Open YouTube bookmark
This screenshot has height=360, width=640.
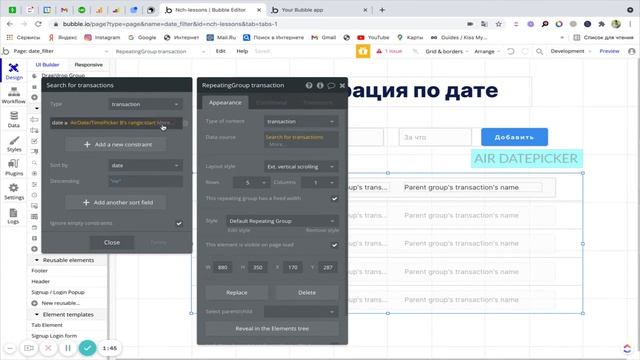[x=373, y=38]
